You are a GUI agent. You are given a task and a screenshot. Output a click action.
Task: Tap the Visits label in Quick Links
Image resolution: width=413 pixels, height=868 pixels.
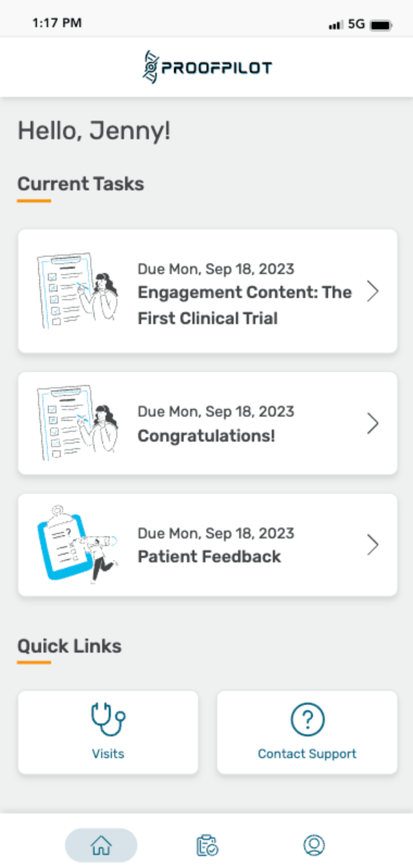click(x=108, y=753)
